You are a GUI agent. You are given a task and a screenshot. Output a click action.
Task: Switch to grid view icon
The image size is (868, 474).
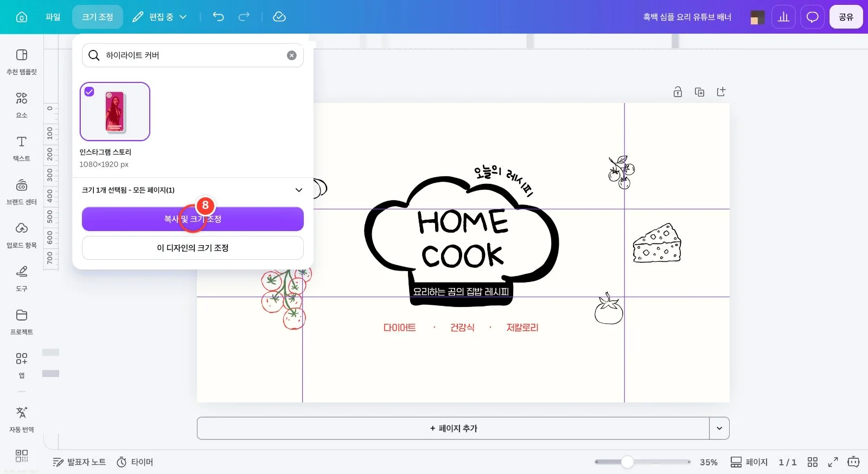tap(812, 462)
